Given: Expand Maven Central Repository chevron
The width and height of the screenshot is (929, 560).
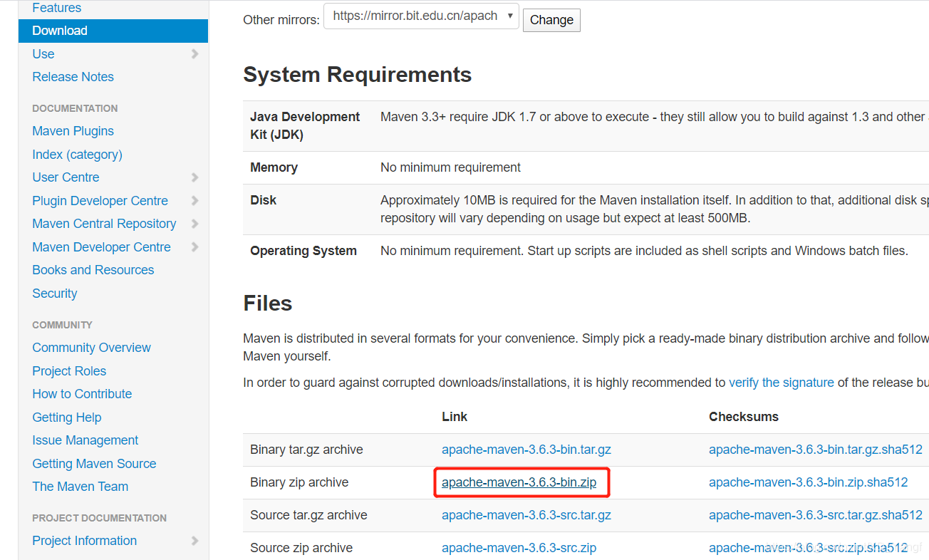Looking at the screenshot, I should coord(194,224).
